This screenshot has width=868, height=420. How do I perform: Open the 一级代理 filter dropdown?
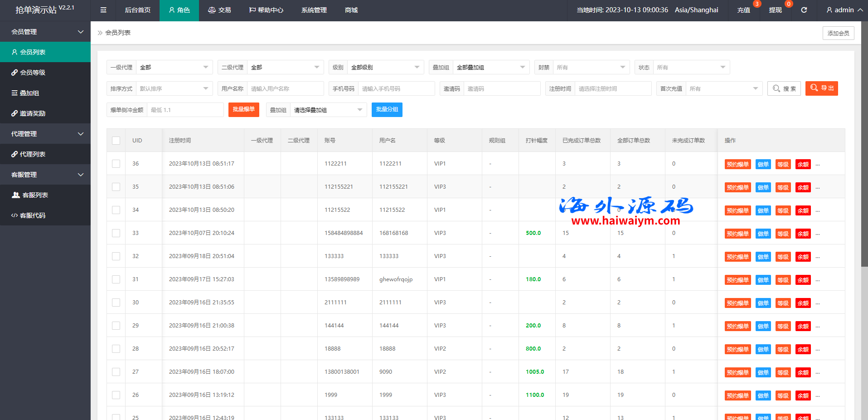174,67
